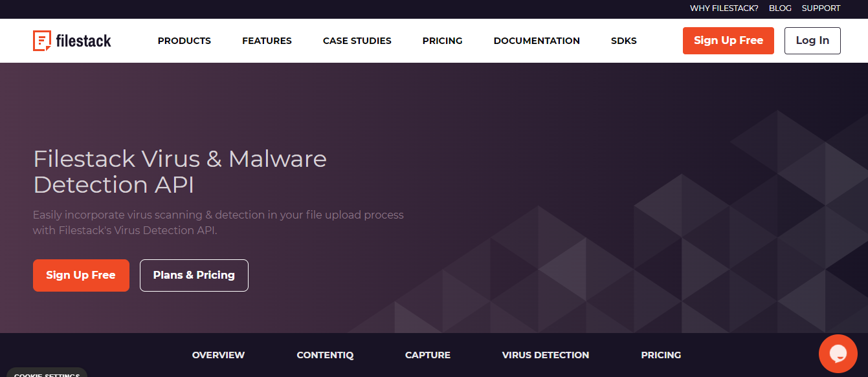Viewport: 868px width, 377px height.
Task: Open the Documentation nav item
Action: 537,41
